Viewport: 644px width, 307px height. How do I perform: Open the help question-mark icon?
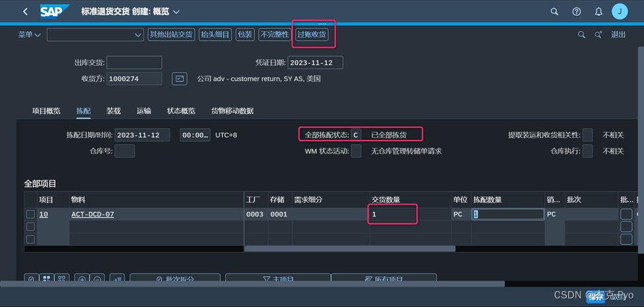577,11
